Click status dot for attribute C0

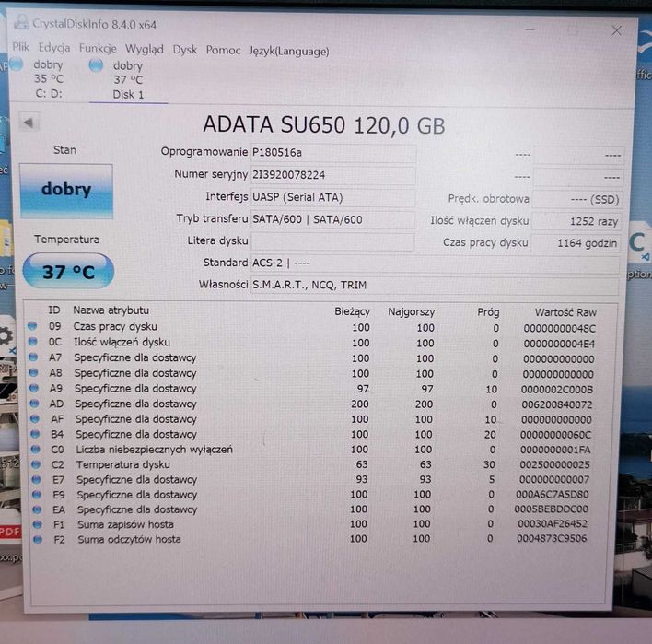click(36, 450)
